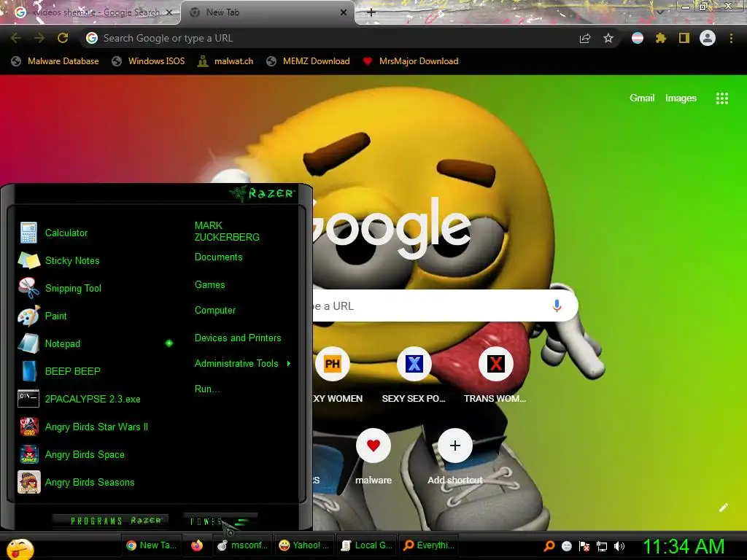Start Paint from the start menu
The height and width of the screenshot is (560, 747).
point(43,316)
